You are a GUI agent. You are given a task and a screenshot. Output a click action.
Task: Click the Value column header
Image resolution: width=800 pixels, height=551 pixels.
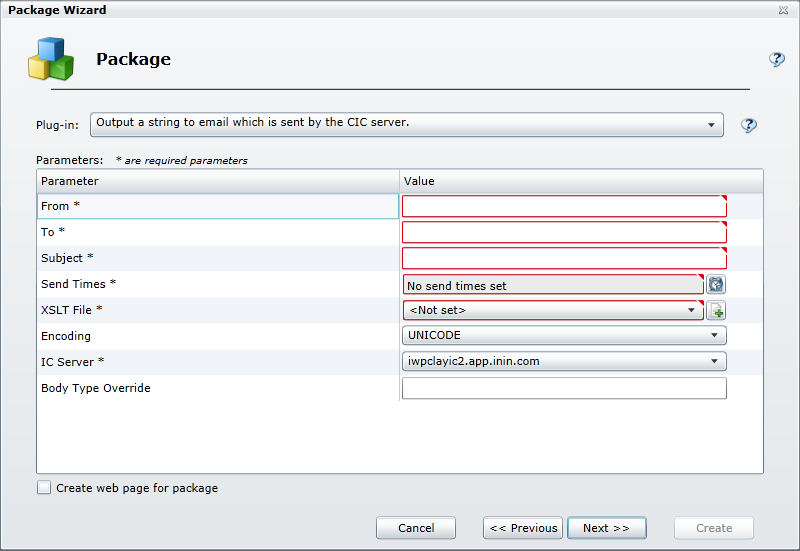coord(580,181)
